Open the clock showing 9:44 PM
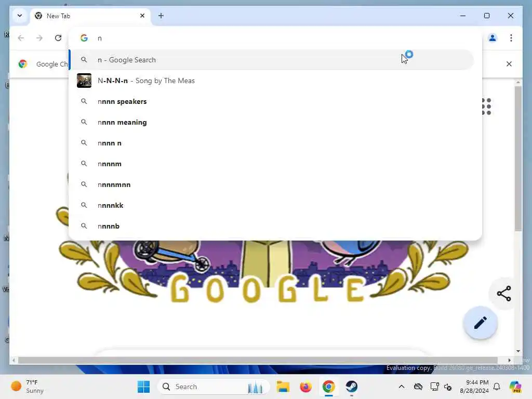This screenshot has height=399, width=532. [474, 387]
